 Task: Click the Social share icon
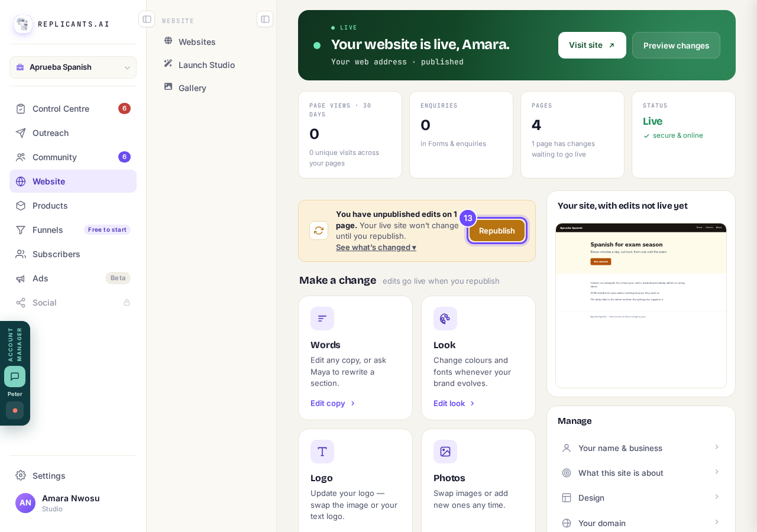coord(21,303)
